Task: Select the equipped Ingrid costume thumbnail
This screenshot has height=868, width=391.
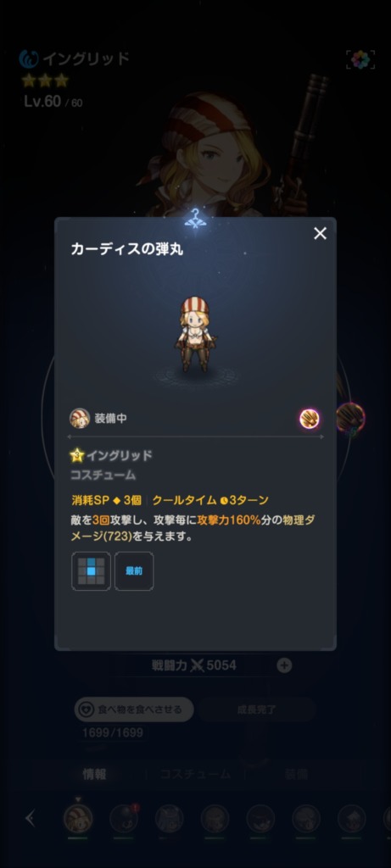Action: [x=80, y=419]
